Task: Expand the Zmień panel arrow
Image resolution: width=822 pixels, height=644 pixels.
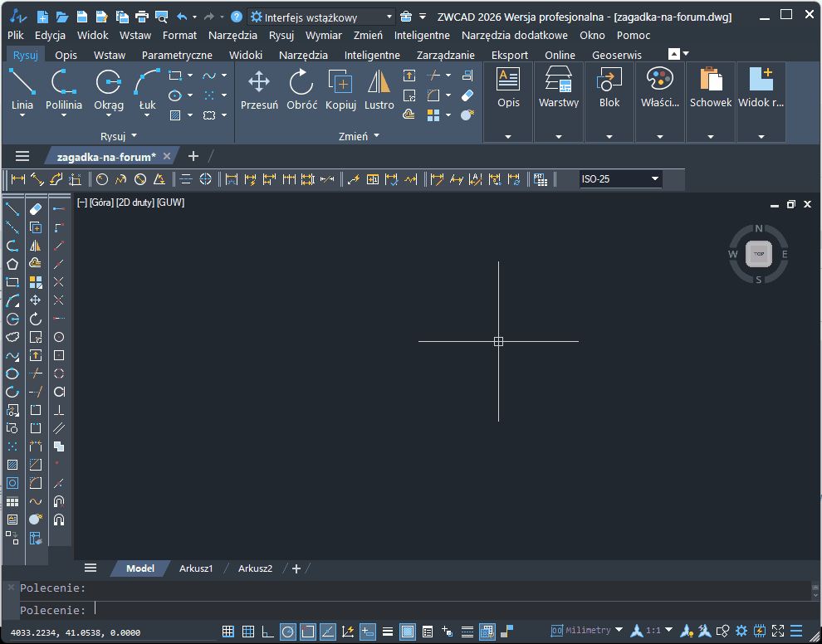Action: [x=376, y=136]
